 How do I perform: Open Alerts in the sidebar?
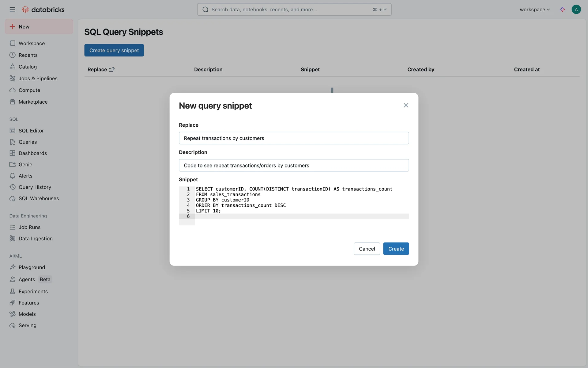tap(25, 176)
